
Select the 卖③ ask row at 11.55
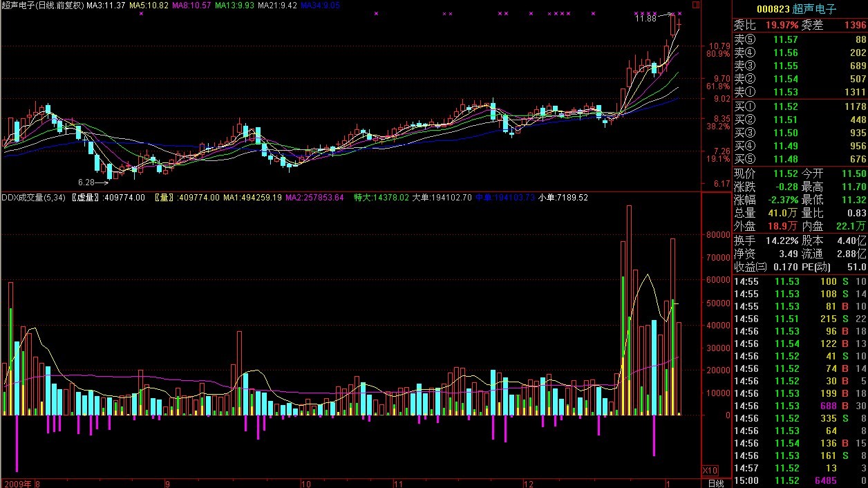pos(800,66)
